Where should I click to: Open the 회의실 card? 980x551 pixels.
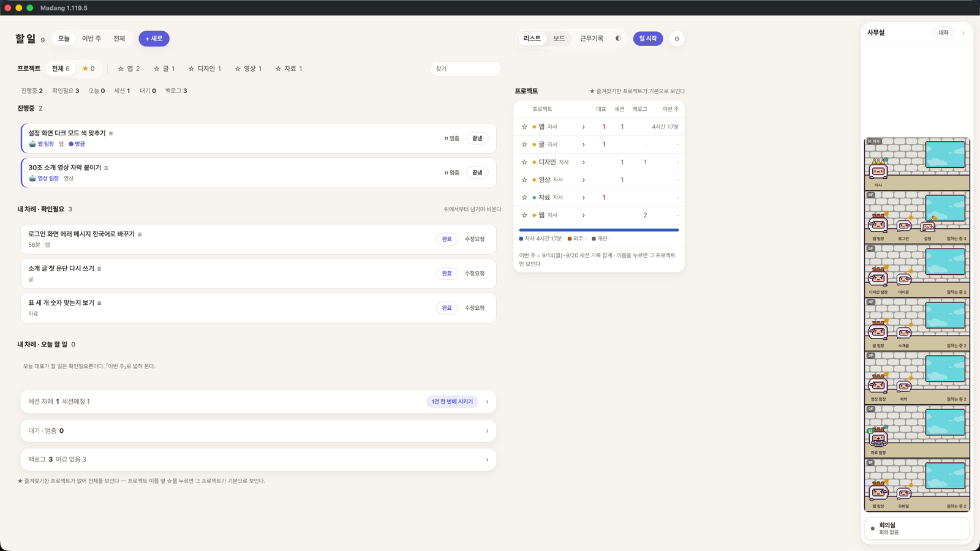[x=917, y=529]
